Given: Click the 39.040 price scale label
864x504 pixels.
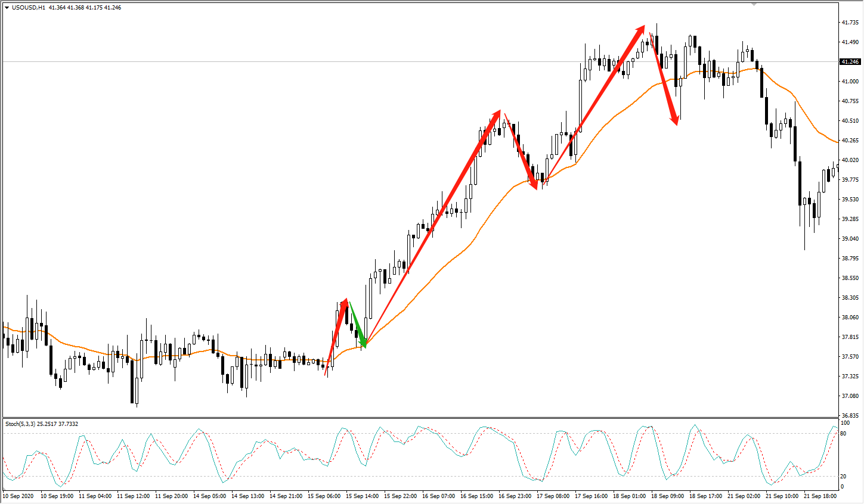Looking at the screenshot, I should pos(850,239).
